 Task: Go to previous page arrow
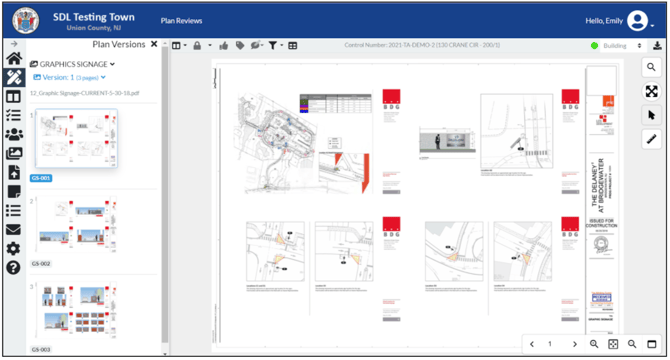[532, 344]
